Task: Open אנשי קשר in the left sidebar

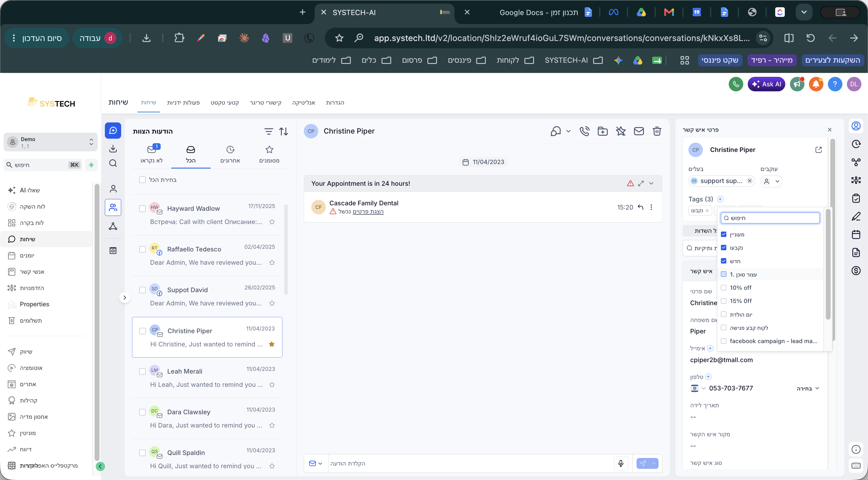Action: (32, 272)
